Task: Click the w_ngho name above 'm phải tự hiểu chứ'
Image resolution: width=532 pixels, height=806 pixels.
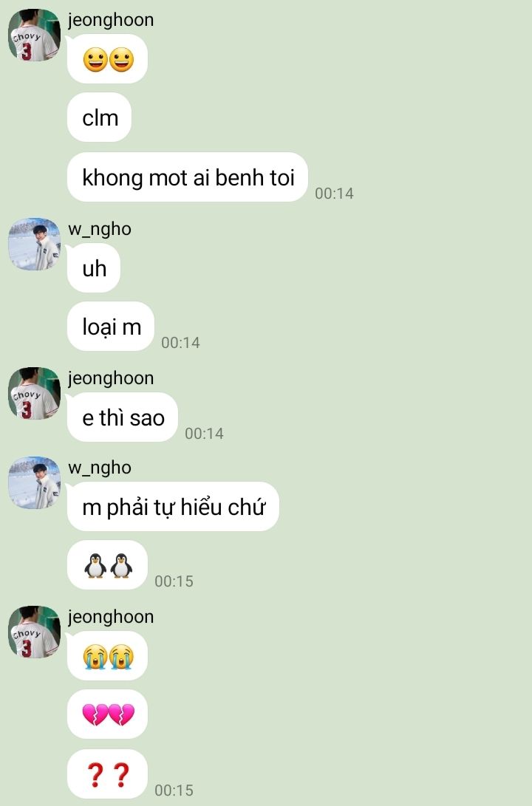Action: pos(100,468)
